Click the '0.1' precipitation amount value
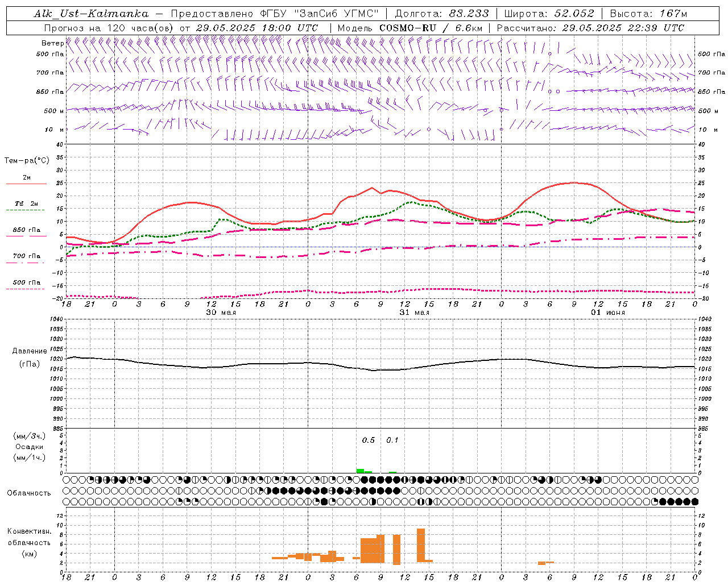This screenshot has height=582, width=728. tap(392, 440)
